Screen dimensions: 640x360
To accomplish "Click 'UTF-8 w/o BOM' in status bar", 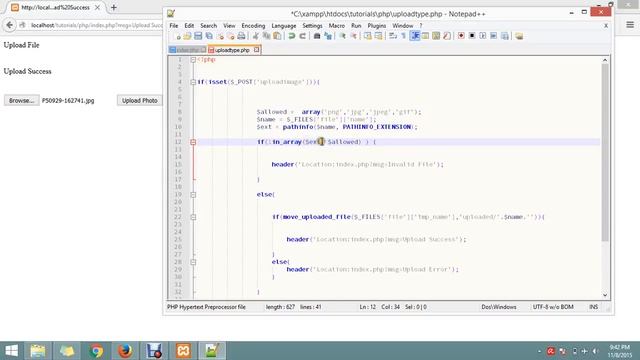I will [553, 307].
